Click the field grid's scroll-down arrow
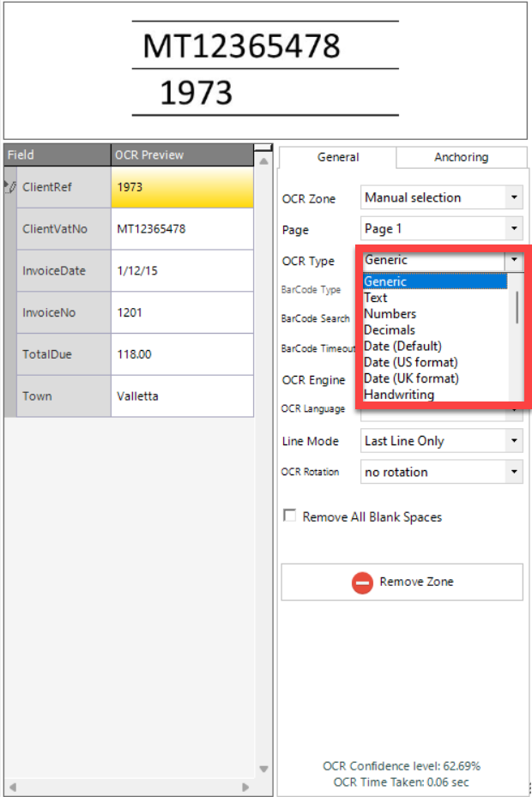Screen dimensions: 532x797 click(x=263, y=769)
